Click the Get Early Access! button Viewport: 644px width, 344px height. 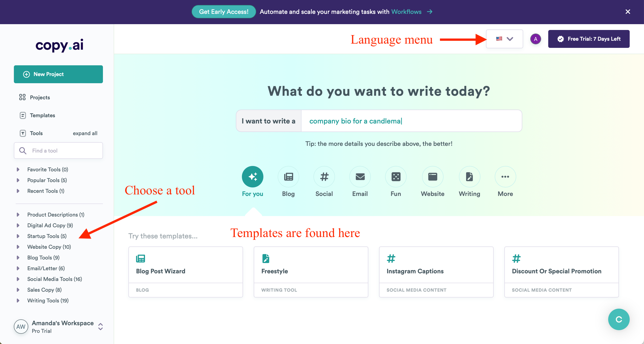224,12
